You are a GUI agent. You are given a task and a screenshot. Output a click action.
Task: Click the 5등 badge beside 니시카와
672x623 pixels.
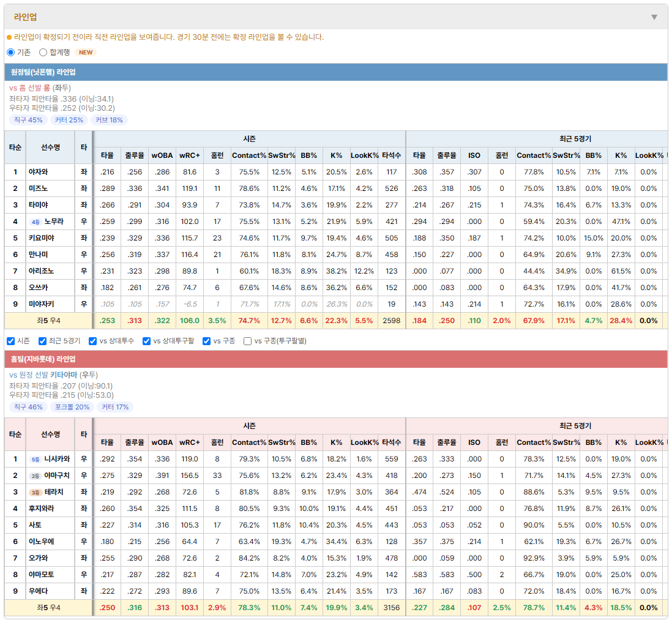(x=35, y=460)
